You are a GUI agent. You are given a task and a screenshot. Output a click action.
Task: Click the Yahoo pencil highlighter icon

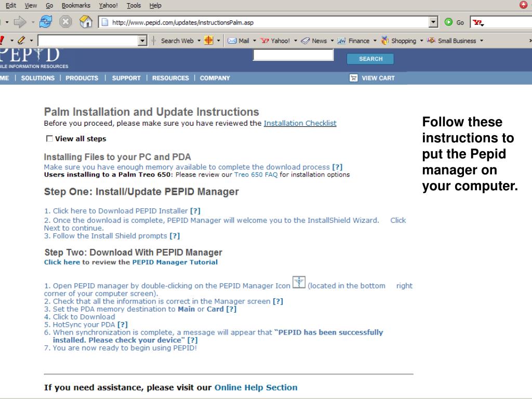(21, 41)
